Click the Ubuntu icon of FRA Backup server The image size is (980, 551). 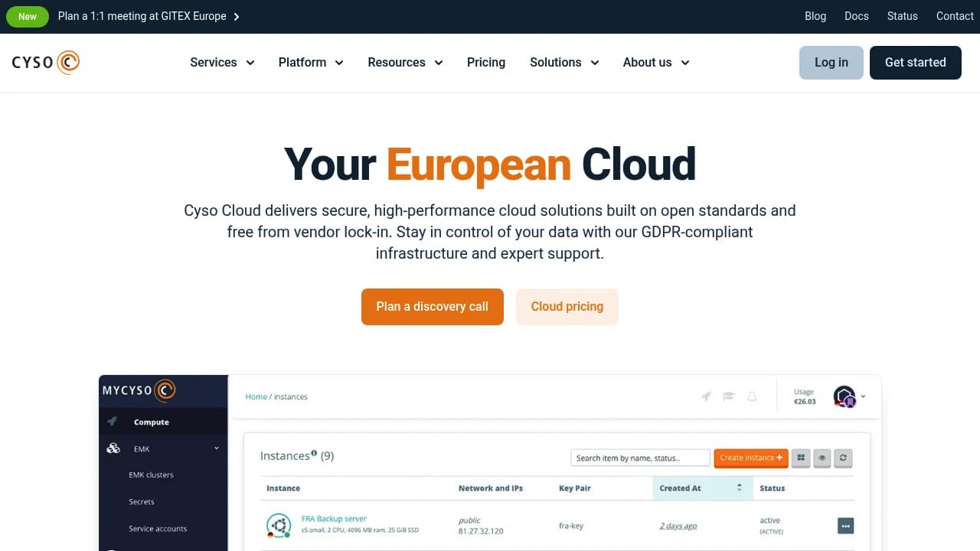click(x=279, y=525)
